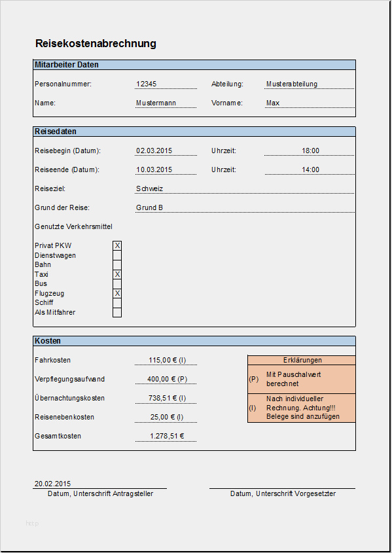Check the Dienstwagen box

(x=117, y=255)
